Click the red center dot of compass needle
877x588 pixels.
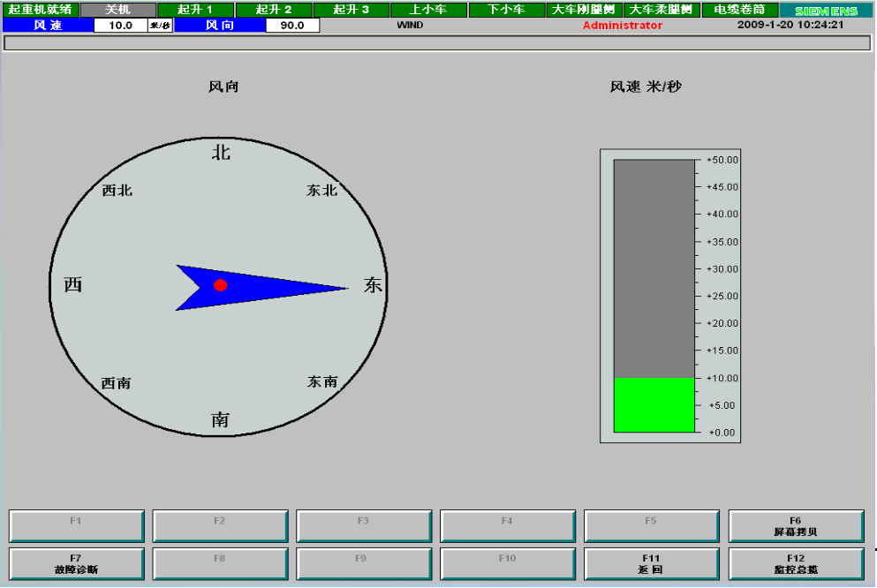(221, 285)
